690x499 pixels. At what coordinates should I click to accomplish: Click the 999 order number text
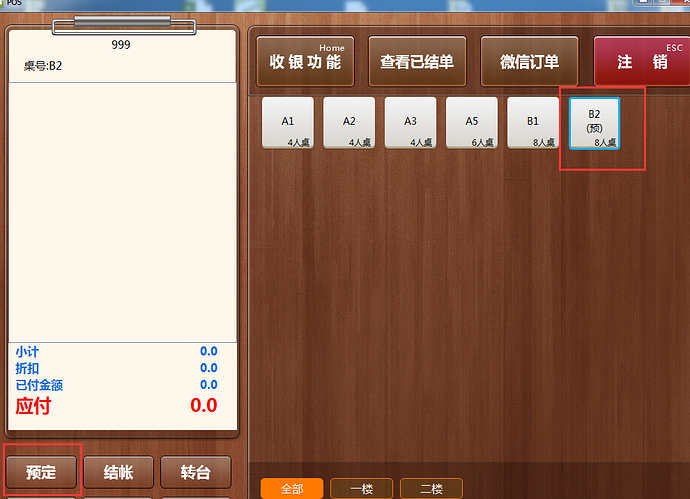click(x=121, y=44)
